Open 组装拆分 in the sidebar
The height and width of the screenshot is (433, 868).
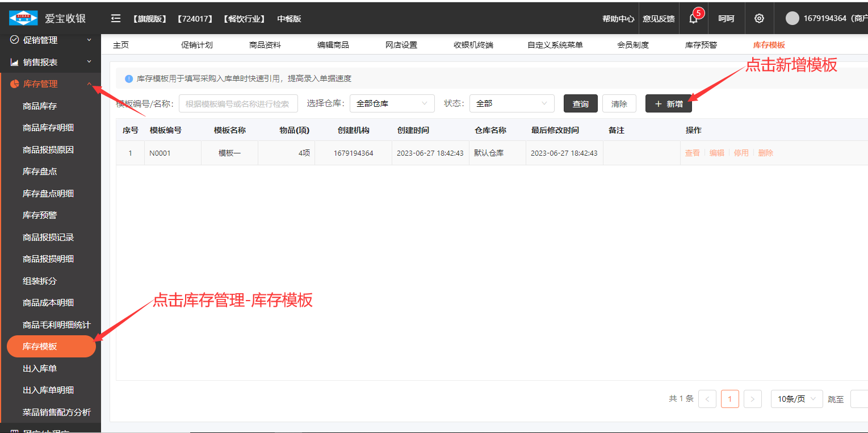tap(40, 281)
